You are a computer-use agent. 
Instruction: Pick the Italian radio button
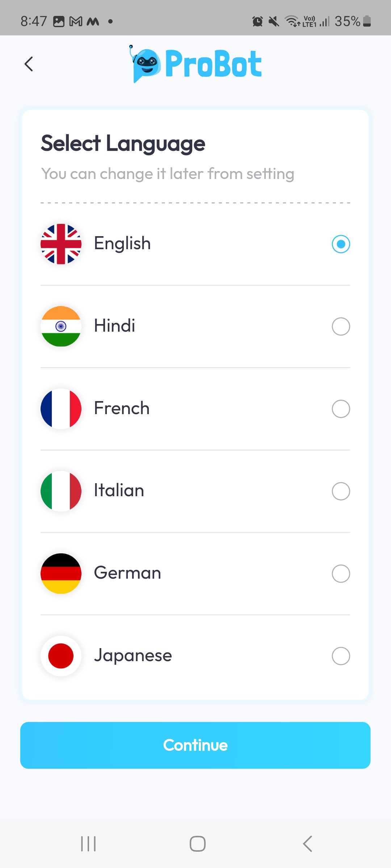(341, 491)
